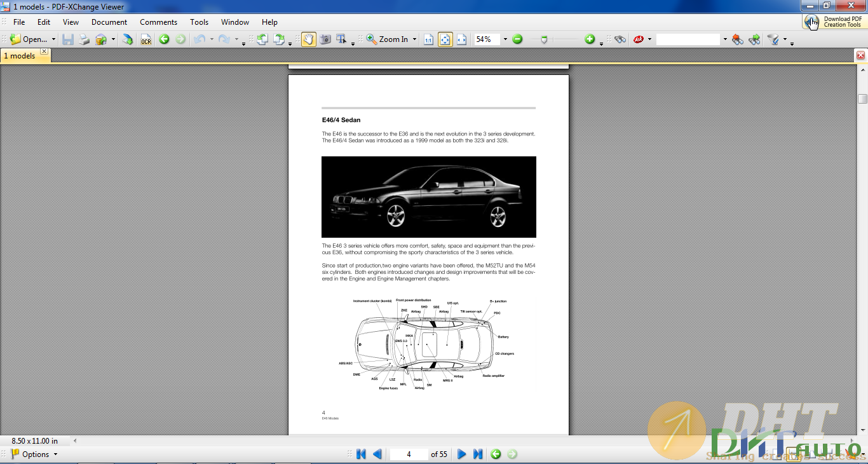Select the Hand tool
868x464 pixels.
point(309,39)
